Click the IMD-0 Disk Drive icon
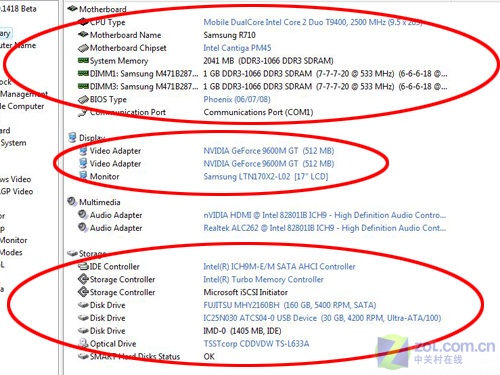This screenshot has height=375, width=500. pyautogui.click(x=83, y=331)
